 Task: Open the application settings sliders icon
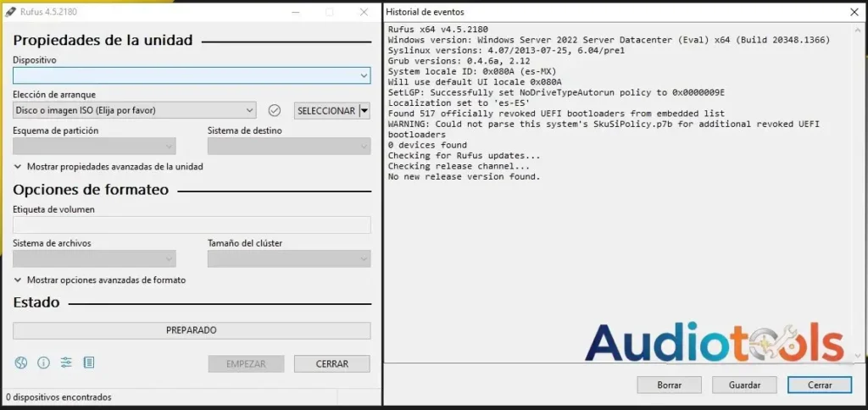pos(66,363)
